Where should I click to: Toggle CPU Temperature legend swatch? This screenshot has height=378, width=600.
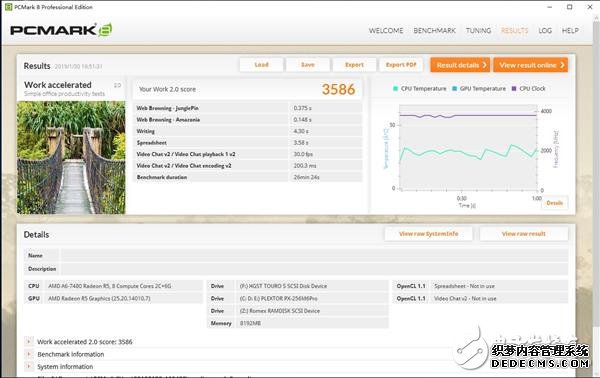click(x=395, y=88)
